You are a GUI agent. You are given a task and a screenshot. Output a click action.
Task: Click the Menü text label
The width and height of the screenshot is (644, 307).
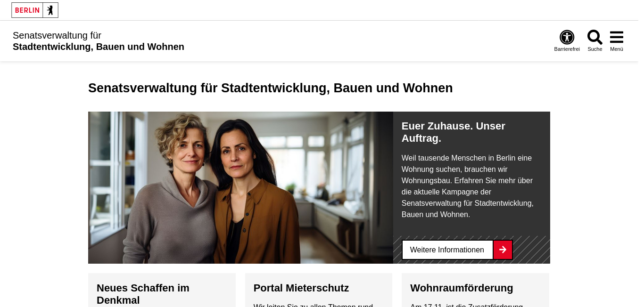pyautogui.click(x=617, y=49)
